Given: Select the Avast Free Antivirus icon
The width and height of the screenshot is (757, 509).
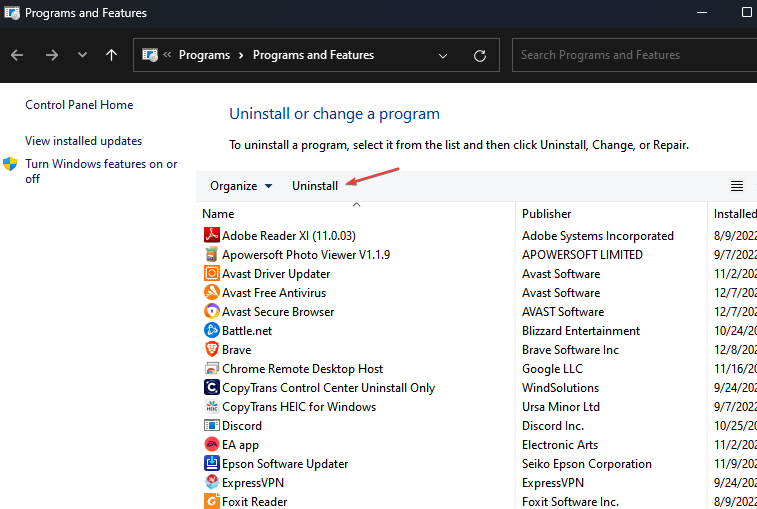Looking at the screenshot, I should [211, 292].
